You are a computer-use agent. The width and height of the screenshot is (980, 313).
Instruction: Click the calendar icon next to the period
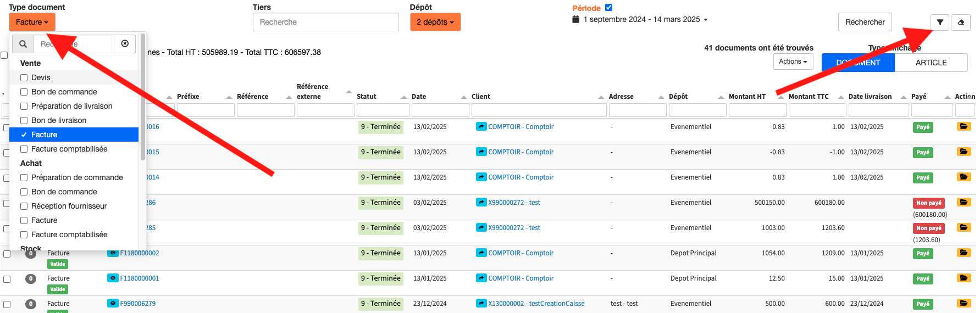pyautogui.click(x=575, y=19)
